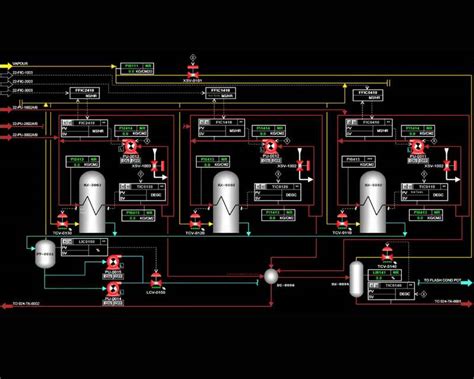The image size is (474, 379).
Task: Open the level indicator above the bottom-right TIC faceplate
Action: (384, 275)
